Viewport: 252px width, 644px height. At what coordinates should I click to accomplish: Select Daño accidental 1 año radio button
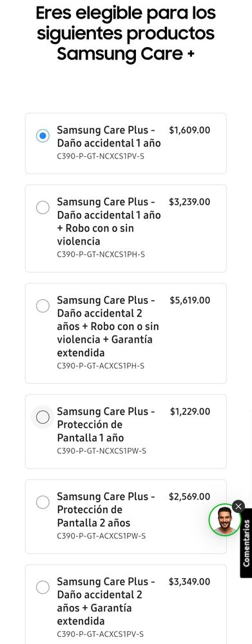43,136
